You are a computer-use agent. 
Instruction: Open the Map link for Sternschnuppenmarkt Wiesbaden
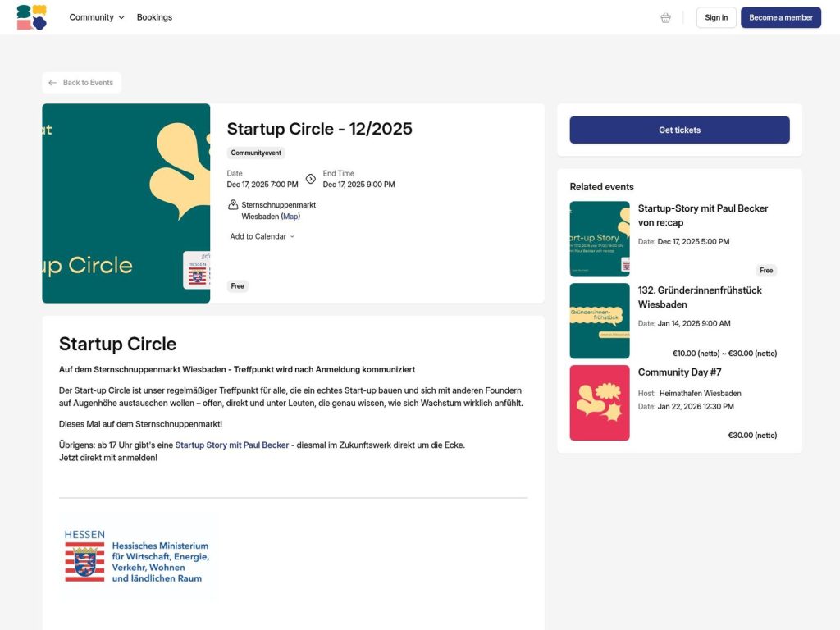coord(290,216)
